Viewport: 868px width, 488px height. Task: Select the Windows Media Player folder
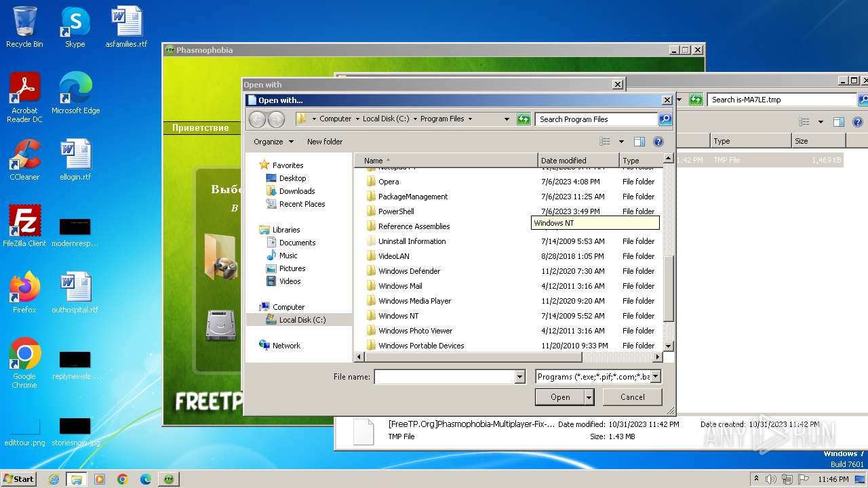point(414,301)
